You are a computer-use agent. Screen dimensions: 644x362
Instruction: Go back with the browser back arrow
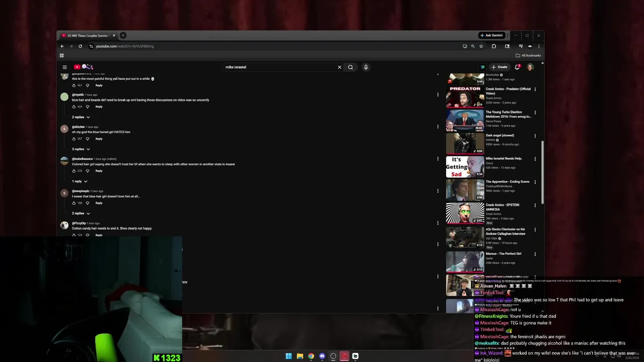[62, 46]
